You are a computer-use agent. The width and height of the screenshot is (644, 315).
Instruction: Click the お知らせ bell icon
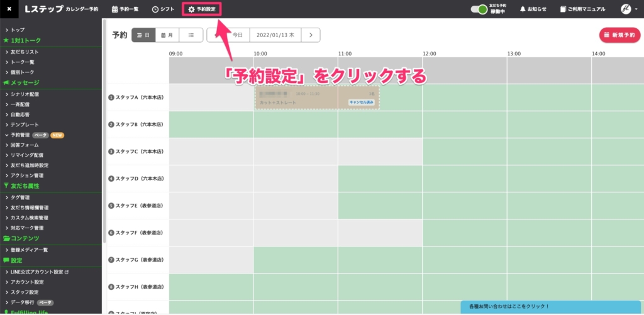(x=522, y=9)
